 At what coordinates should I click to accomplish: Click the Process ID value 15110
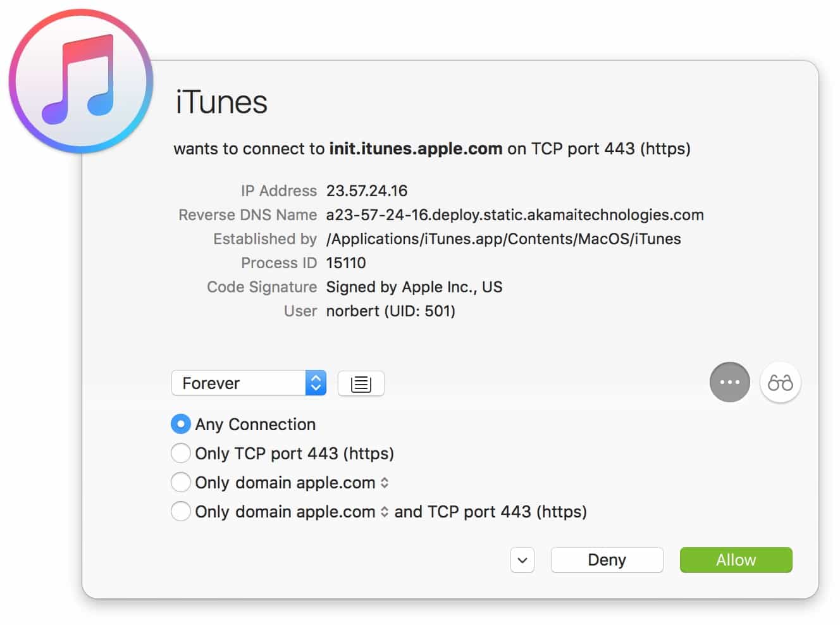click(x=345, y=263)
